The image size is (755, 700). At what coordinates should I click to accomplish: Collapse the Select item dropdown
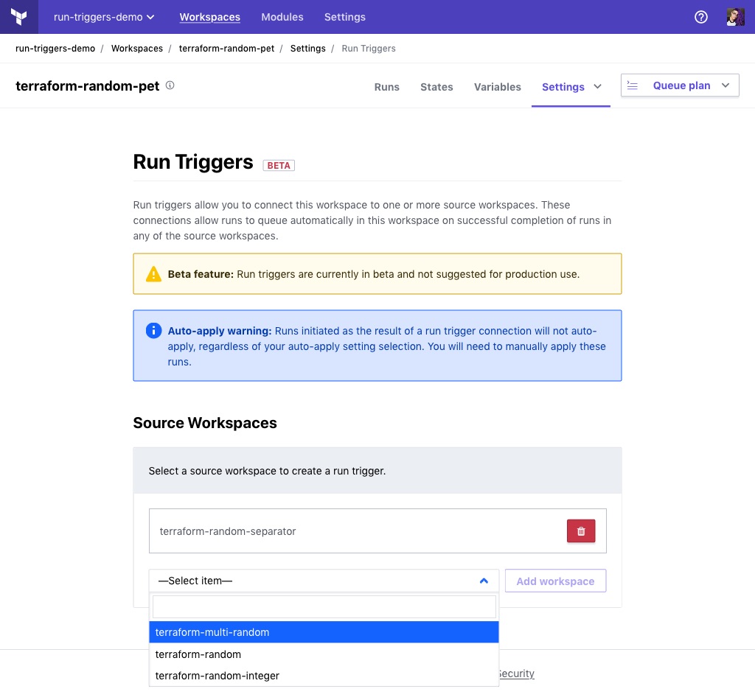click(484, 581)
